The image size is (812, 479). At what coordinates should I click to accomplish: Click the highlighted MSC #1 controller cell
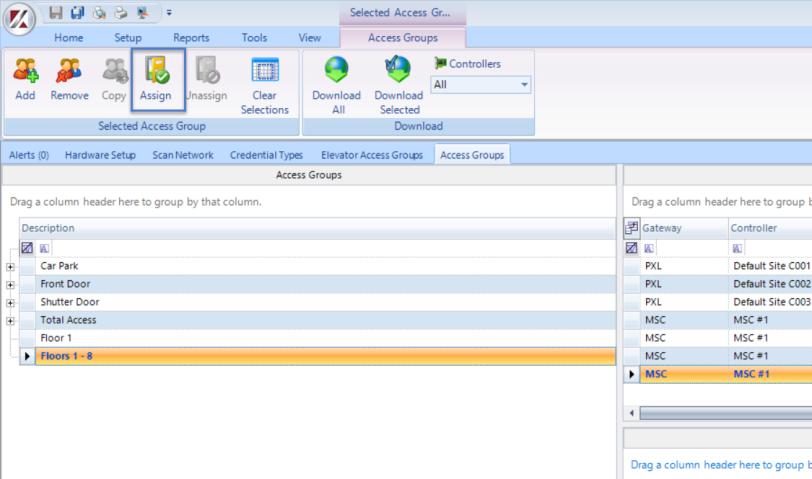(x=770, y=374)
